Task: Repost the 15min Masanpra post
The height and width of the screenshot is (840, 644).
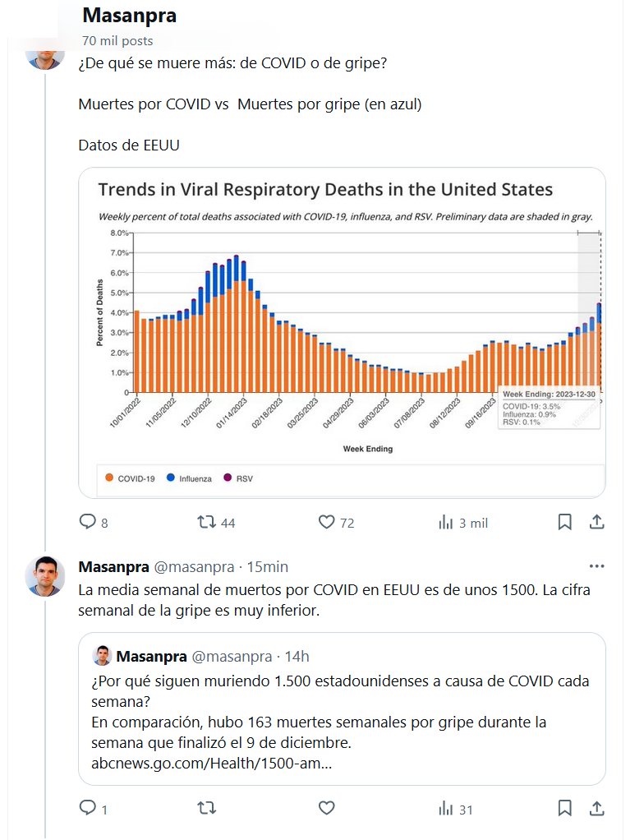Action: pos(207,809)
